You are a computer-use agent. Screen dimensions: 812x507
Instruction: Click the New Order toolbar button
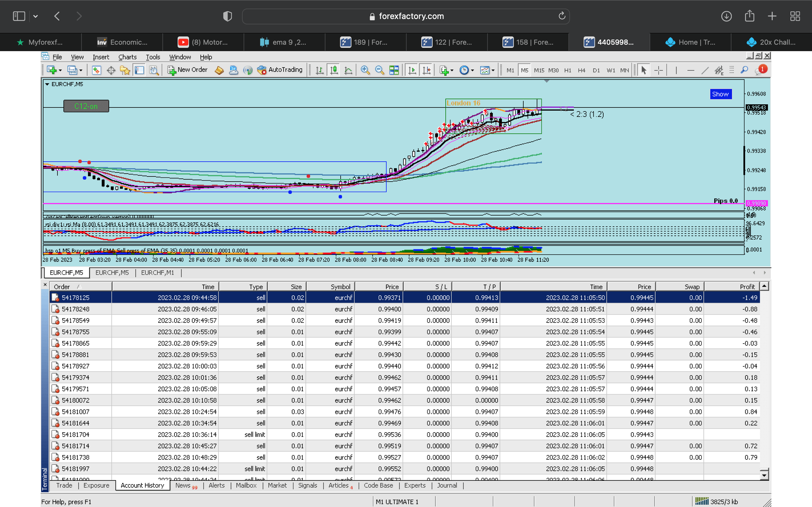pyautogui.click(x=187, y=70)
